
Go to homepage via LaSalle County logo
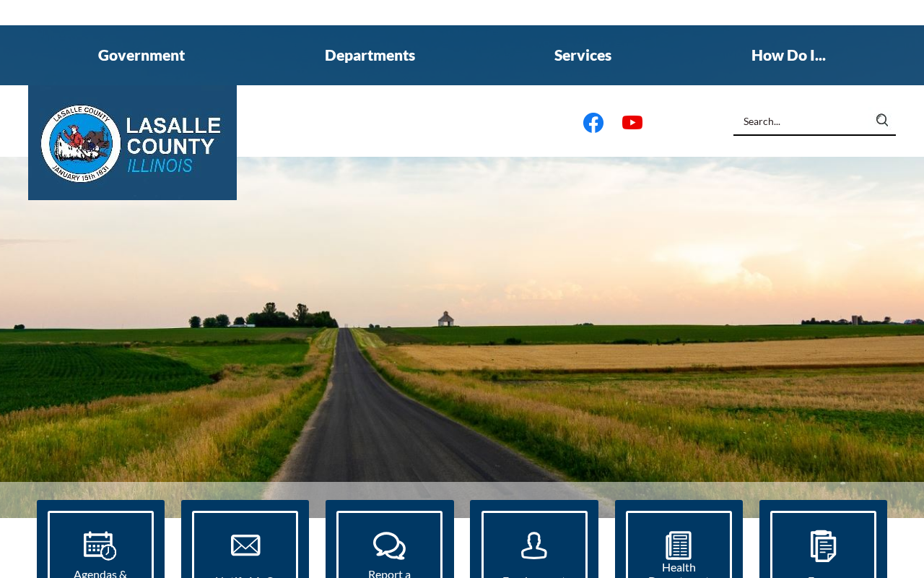point(132,142)
